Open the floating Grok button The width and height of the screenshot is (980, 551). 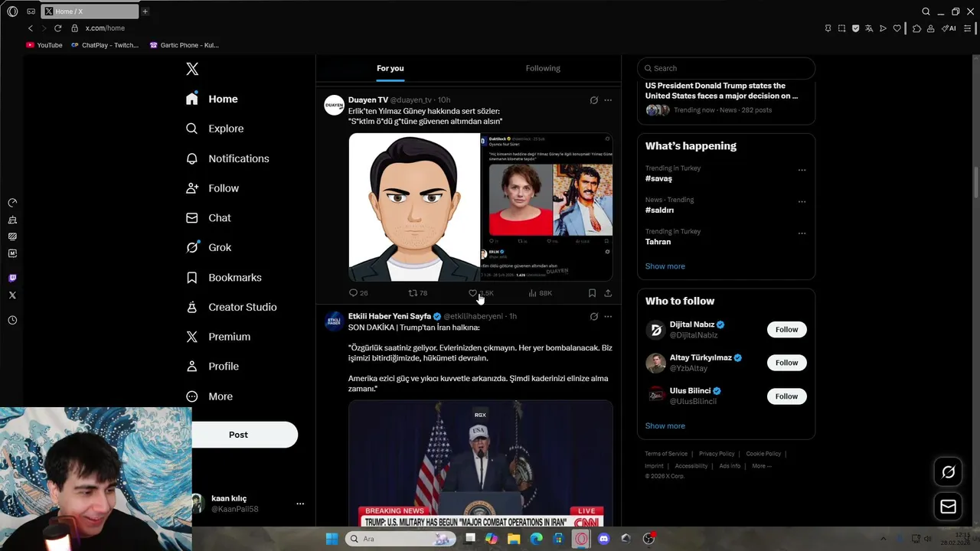click(948, 472)
